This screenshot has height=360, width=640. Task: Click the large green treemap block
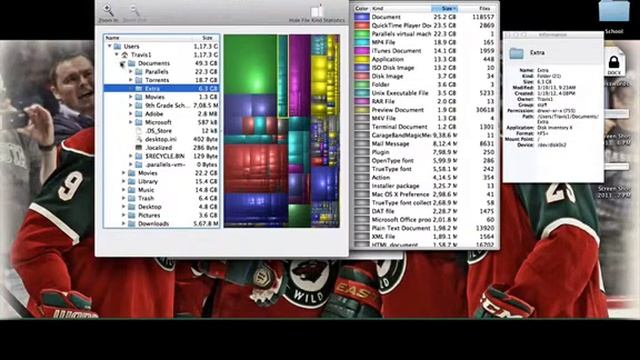[x=250, y=64]
